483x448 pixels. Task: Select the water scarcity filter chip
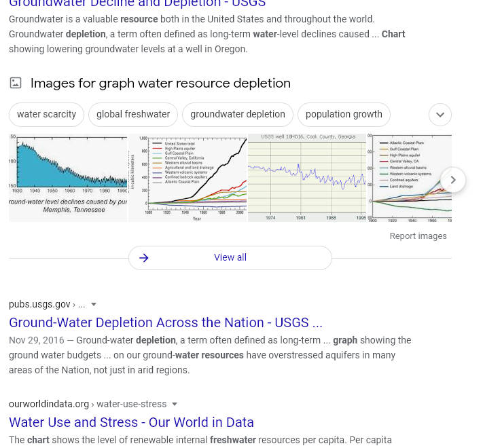[46, 115]
